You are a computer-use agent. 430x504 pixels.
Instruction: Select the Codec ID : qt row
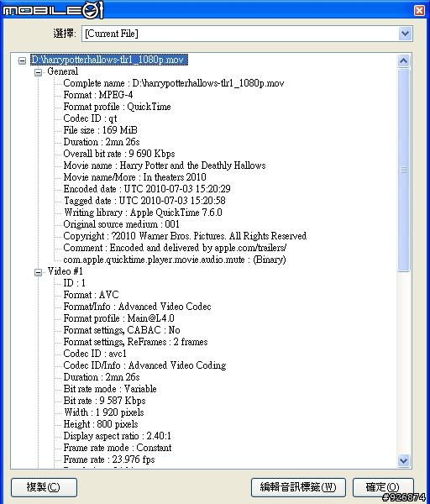tap(90, 118)
